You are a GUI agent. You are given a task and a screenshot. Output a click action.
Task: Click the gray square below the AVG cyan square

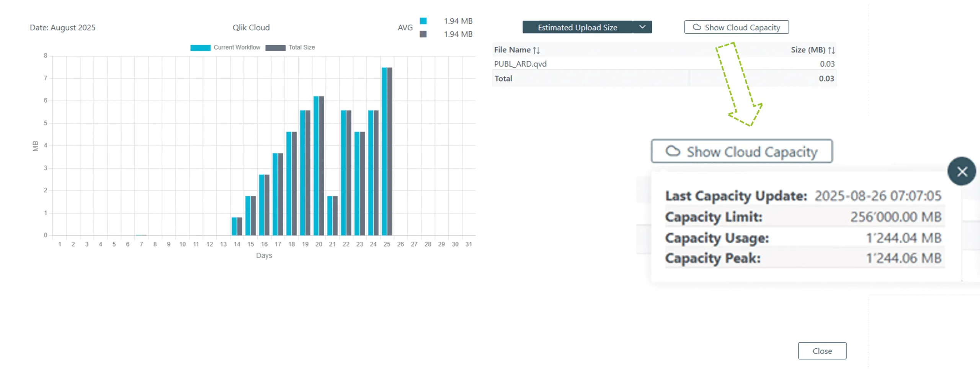[423, 34]
